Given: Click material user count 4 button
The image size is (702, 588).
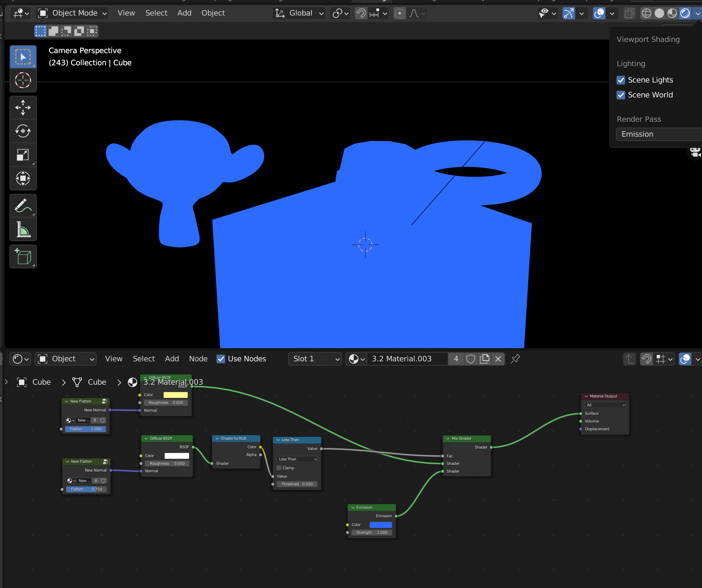Looking at the screenshot, I should tap(456, 359).
